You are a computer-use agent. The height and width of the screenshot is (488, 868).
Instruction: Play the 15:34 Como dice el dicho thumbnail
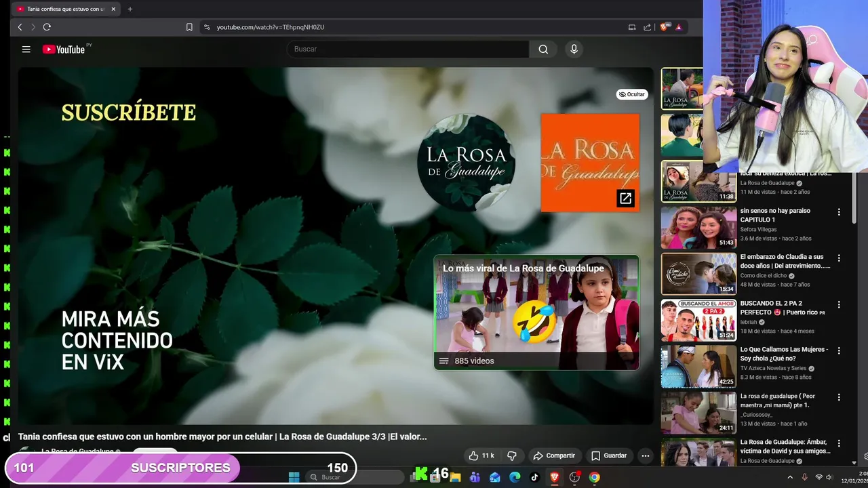pyautogui.click(x=698, y=274)
